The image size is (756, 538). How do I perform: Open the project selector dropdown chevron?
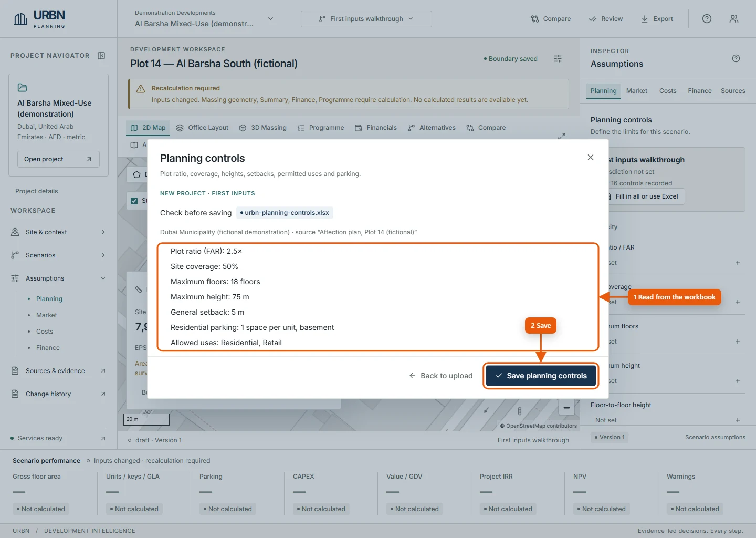tap(271, 19)
